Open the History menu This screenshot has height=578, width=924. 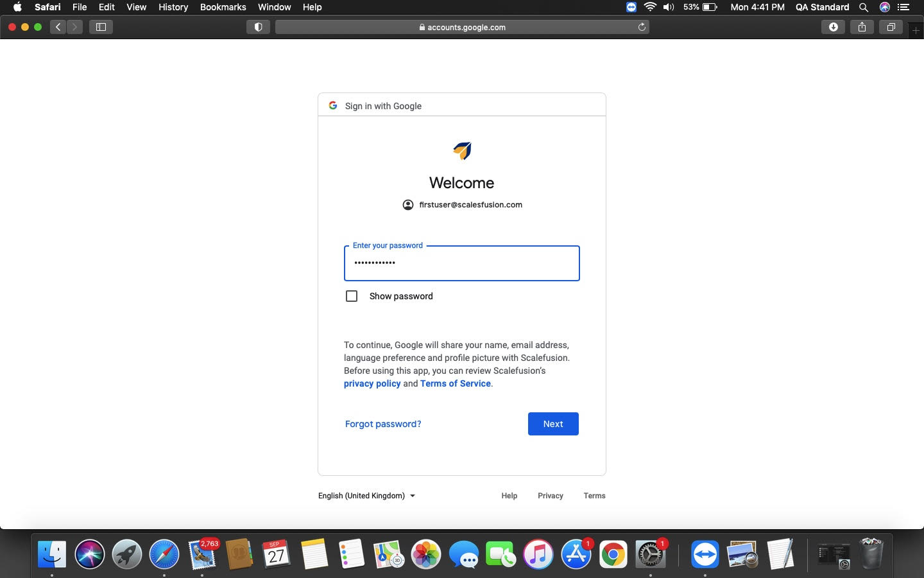(x=173, y=7)
